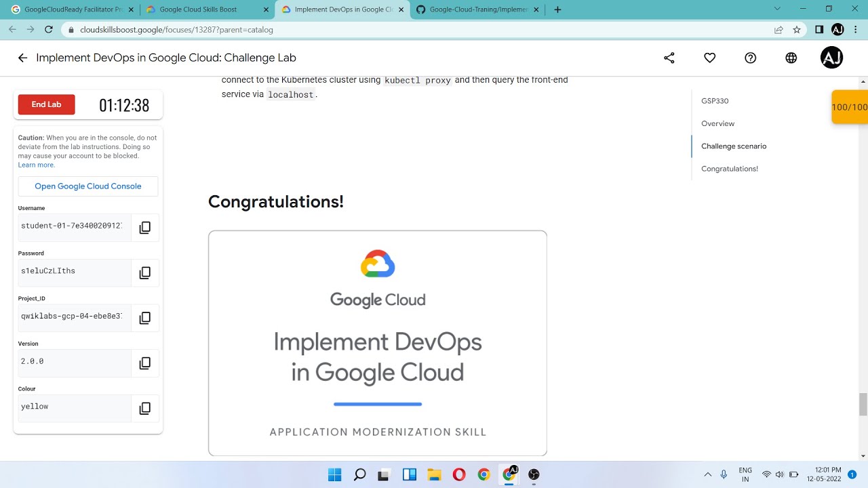
Task: Close the GitHub Google-Cloud-Traning tab
Action: coord(537,9)
